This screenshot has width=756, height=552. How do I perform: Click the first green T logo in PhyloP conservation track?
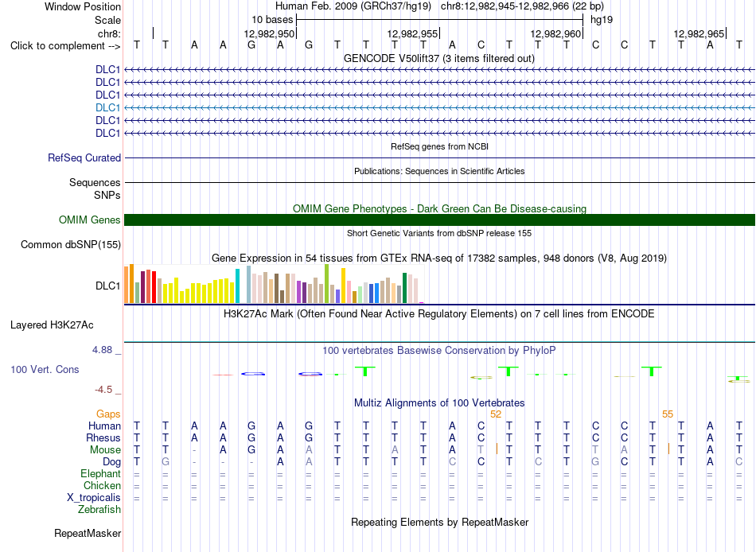[x=365, y=371]
